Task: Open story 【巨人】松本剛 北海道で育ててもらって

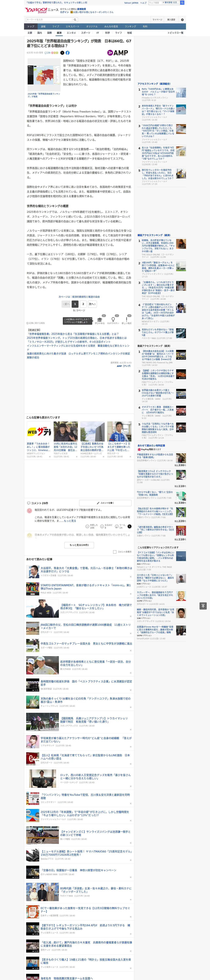Action: coord(85,757)
